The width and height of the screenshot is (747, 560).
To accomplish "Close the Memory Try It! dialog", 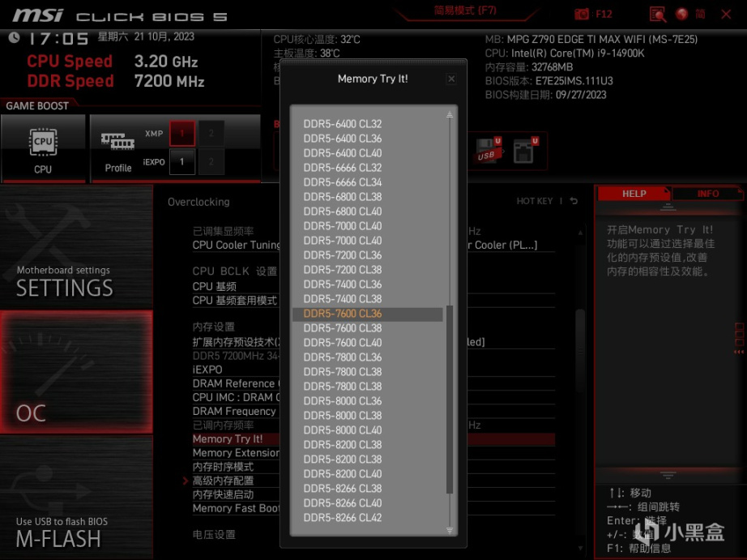I will coord(451,79).
